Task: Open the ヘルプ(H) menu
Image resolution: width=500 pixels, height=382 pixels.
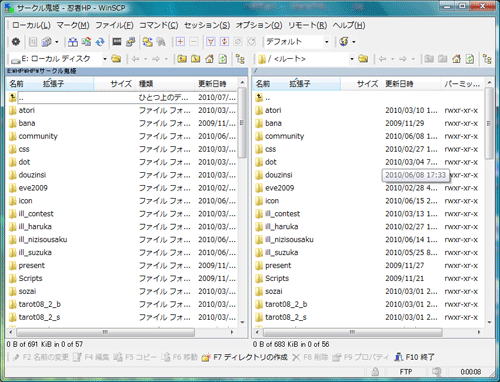Action: point(349,25)
